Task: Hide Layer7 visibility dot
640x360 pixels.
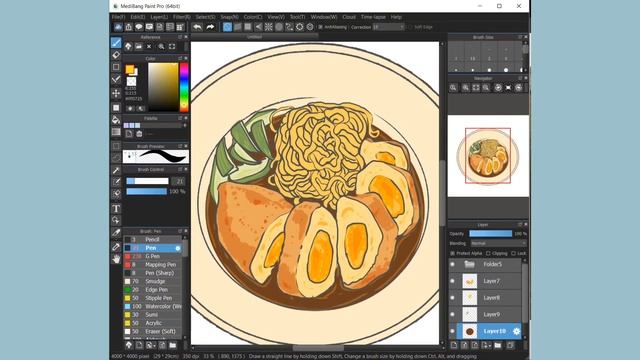Action: (x=452, y=281)
